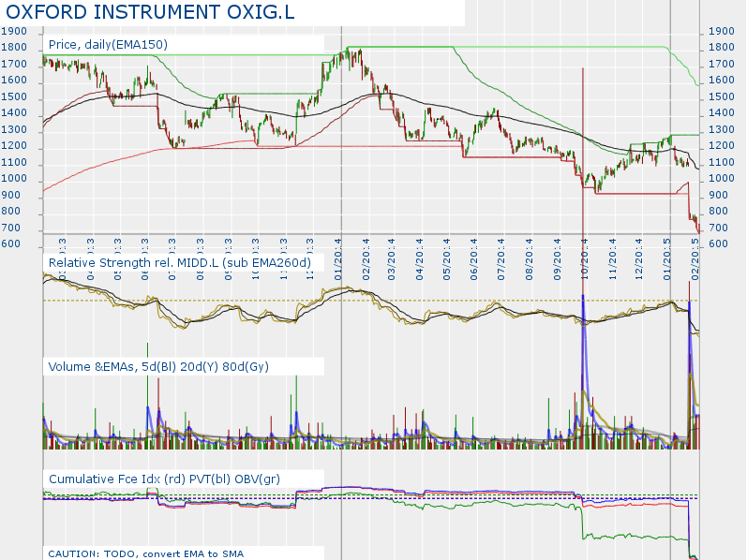
Task: Click 1300 on the right price axis
Action: pos(722,130)
